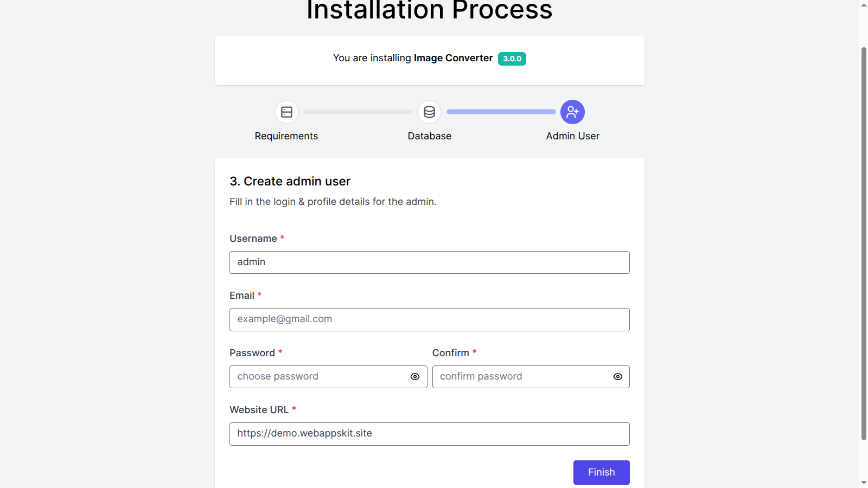Click the 3.0.0 version badge
The image size is (868, 488).
(512, 59)
